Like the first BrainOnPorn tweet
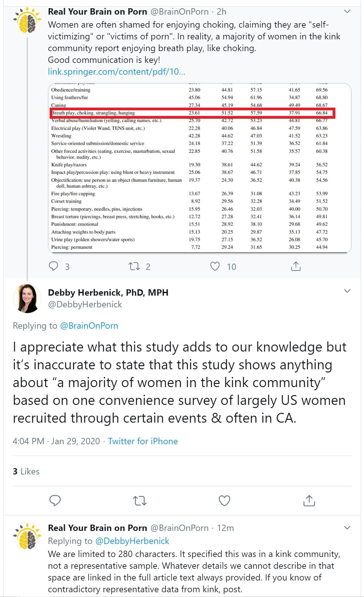This screenshot has height=597, width=364. coord(215,266)
